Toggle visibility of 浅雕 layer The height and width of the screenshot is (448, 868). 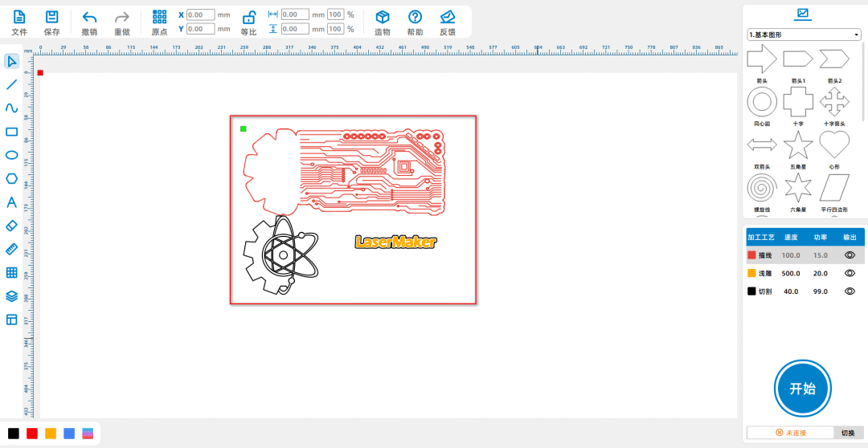[x=850, y=273]
